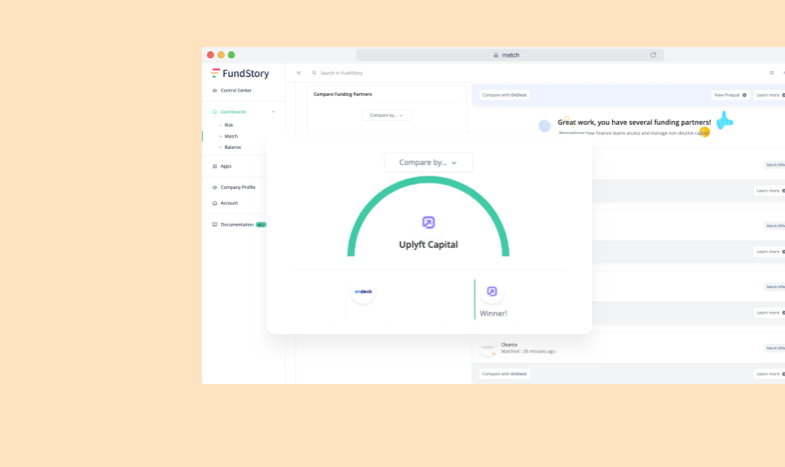Click the Uplyft Capital name text
This screenshot has width=785, height=467.
click(x=428, y=245)
